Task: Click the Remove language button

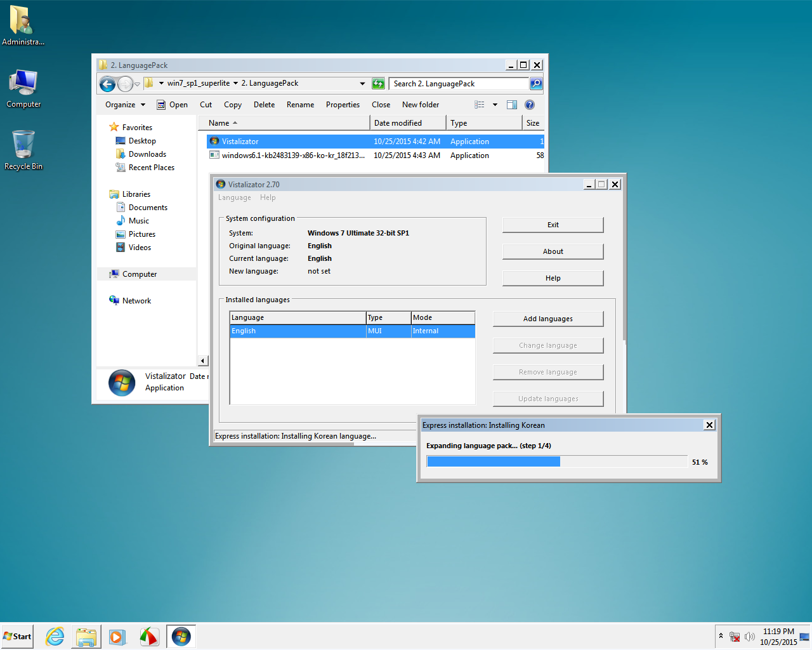Action: tap(548, 372)
